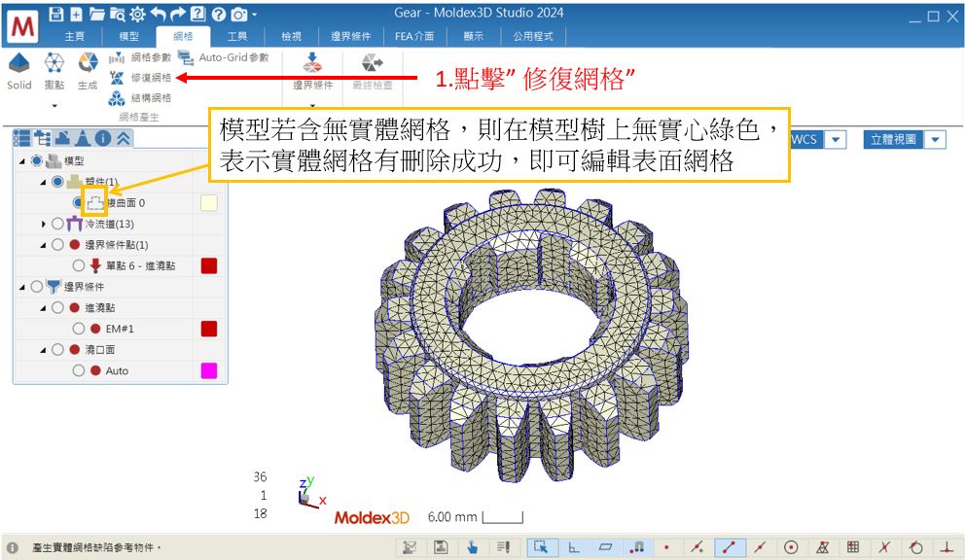This screenshot has width=966, height=560.
Task: Click the magnet snap icon in status bar
Action: 636,546
